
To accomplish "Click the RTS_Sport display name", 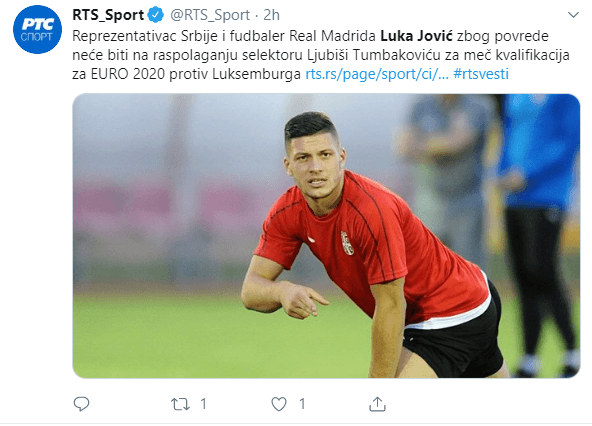I will click(x=108, y=15).
